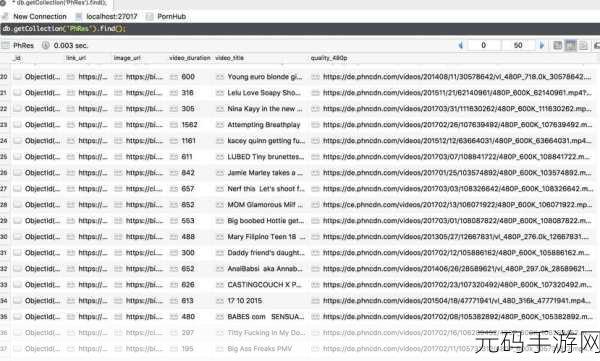The image size is (600, 361).
Task: Select the quality URL containing 111830262
Action: (458, 109)
